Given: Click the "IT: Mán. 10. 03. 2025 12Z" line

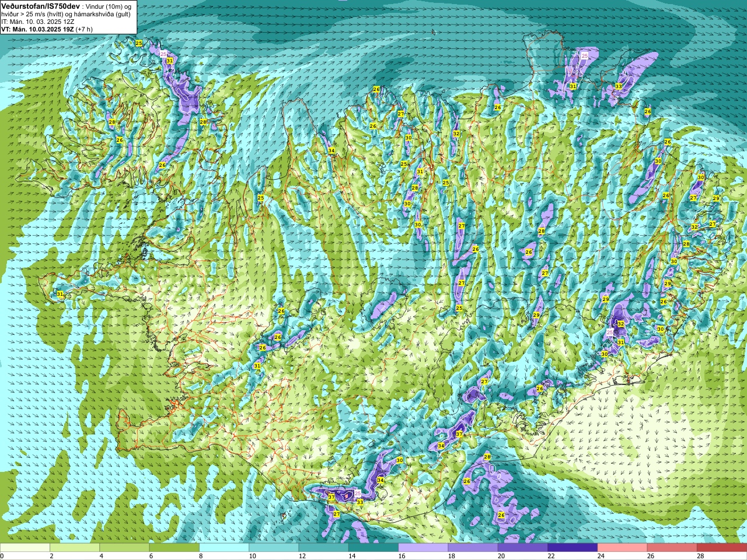Looking at the screenshot, I should [38, 22].
